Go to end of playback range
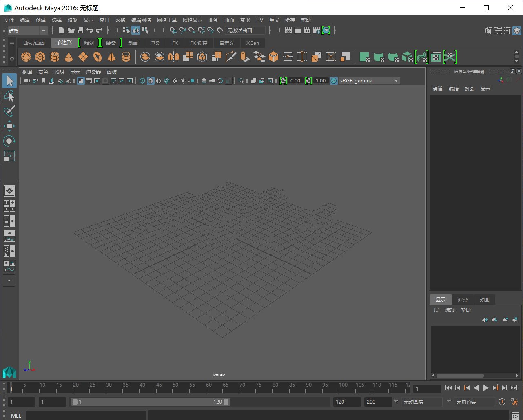Image resolution: width=523 pixels, height=420 pixels. [x=514, y=388]
